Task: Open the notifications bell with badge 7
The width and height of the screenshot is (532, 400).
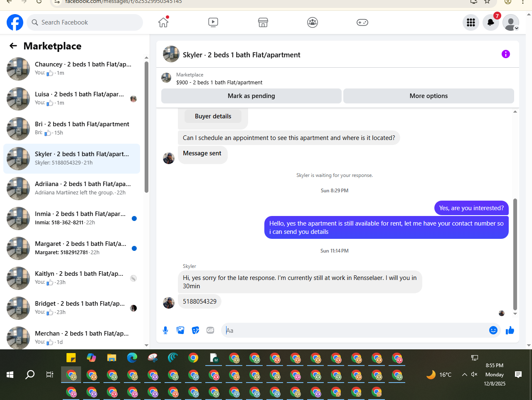Action: (x=491, y=22)
